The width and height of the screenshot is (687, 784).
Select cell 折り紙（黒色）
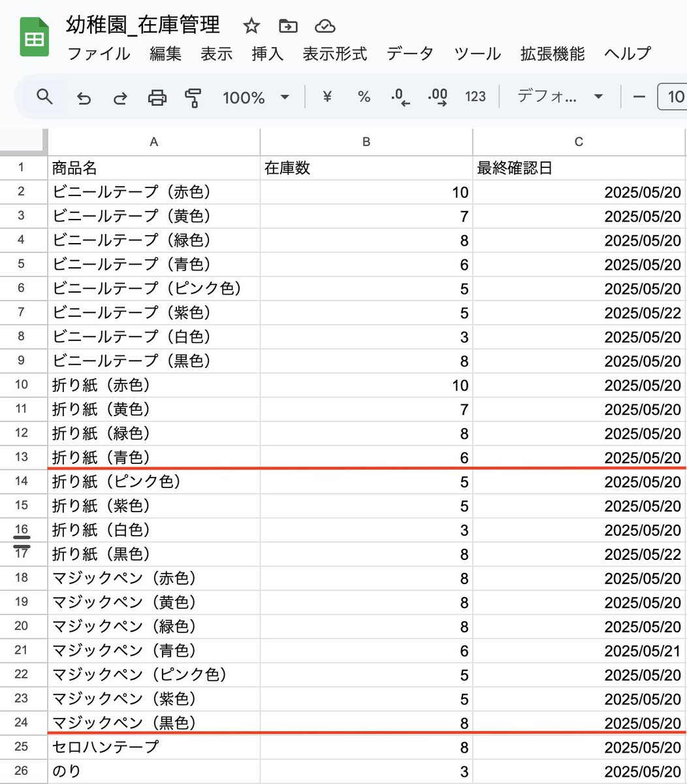pyautogui.click(x=154, y=554)
